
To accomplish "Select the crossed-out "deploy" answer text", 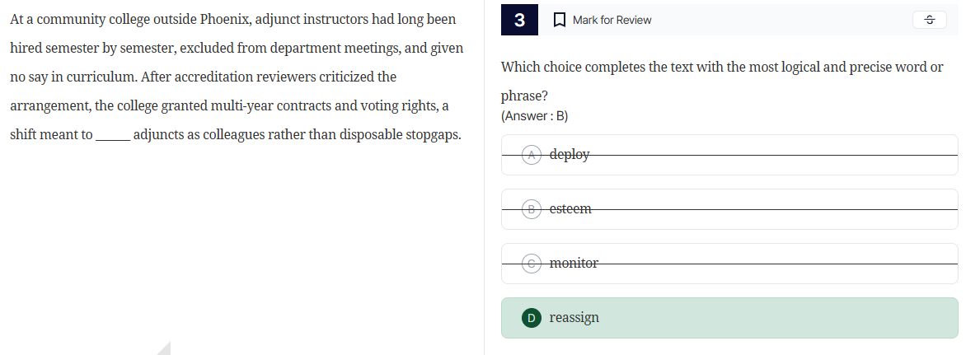I will coord(569,154).
